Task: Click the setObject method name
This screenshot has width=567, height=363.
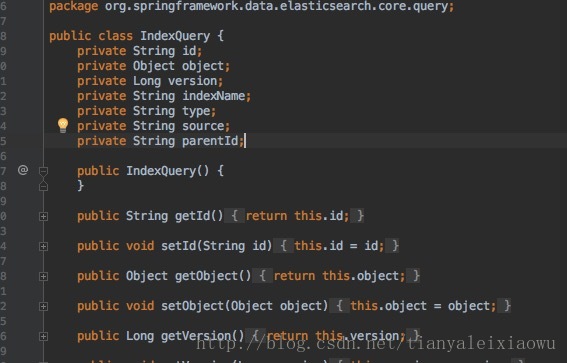Action: pyautogui.click(x=192, y=306)
